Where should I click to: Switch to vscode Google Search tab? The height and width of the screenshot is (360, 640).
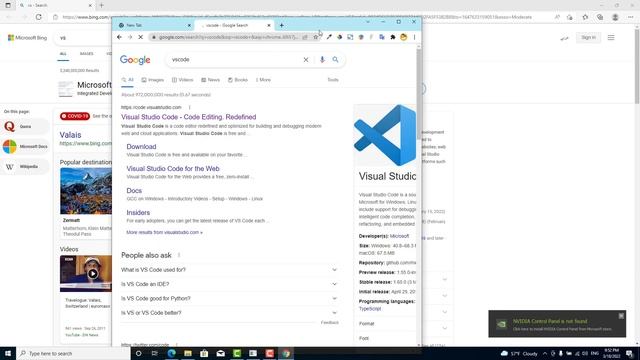coord(235,25)
